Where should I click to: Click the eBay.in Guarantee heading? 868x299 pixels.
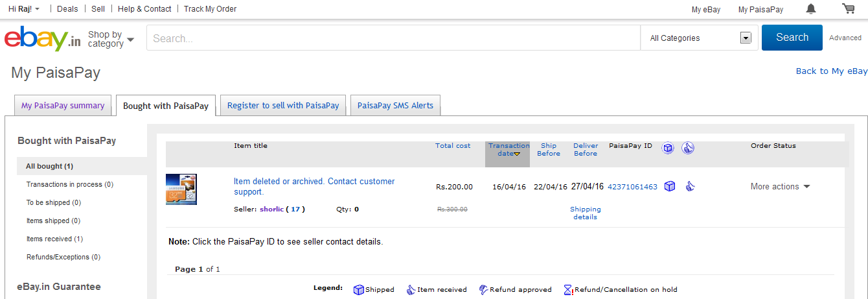[59, 287]
